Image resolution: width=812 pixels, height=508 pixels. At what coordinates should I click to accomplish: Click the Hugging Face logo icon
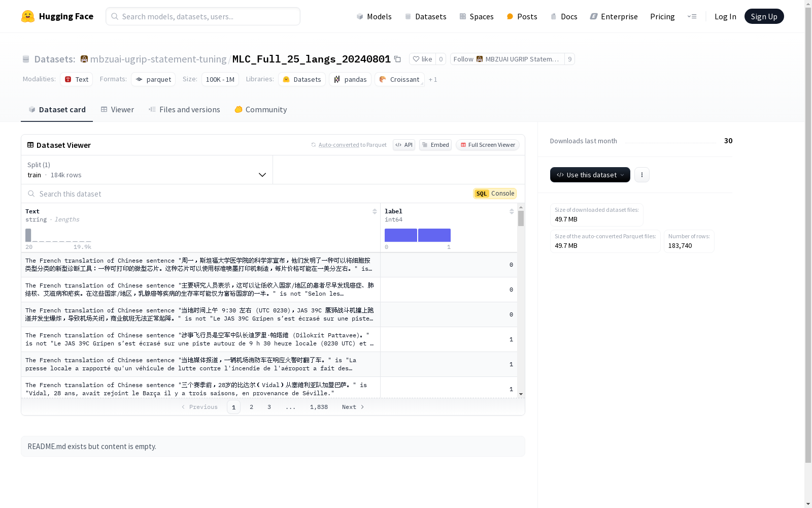tap(28, 16)
